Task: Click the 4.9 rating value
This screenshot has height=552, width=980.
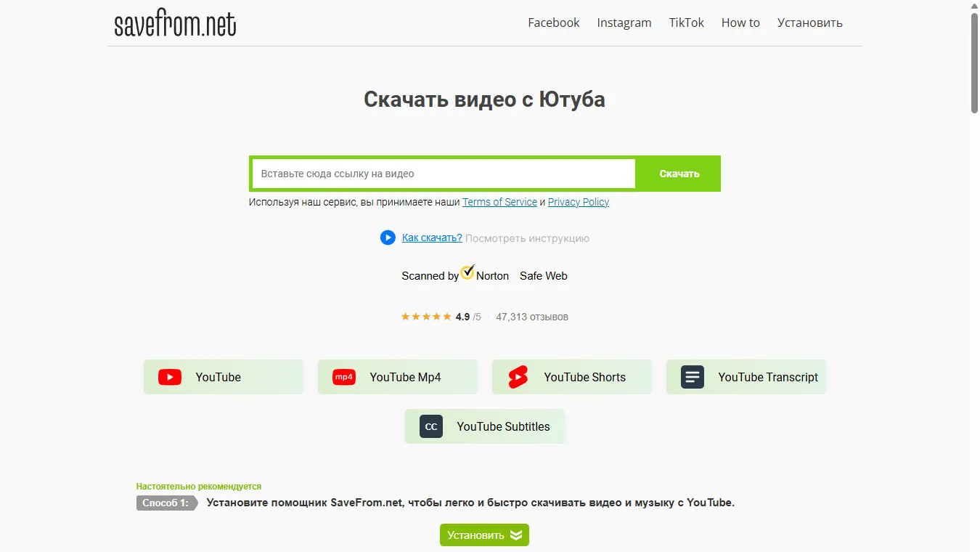Action: tap(462, 317)
